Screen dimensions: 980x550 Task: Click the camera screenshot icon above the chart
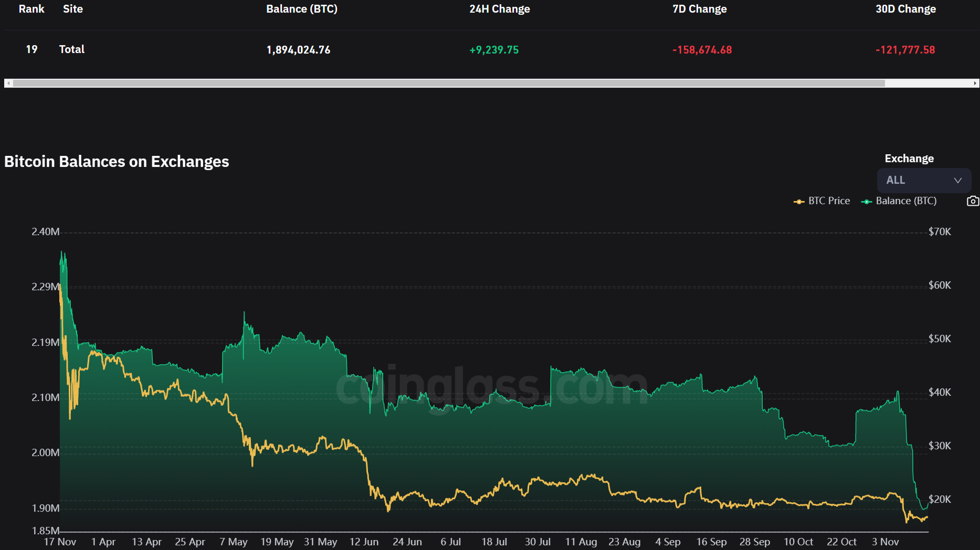(973, 200)
